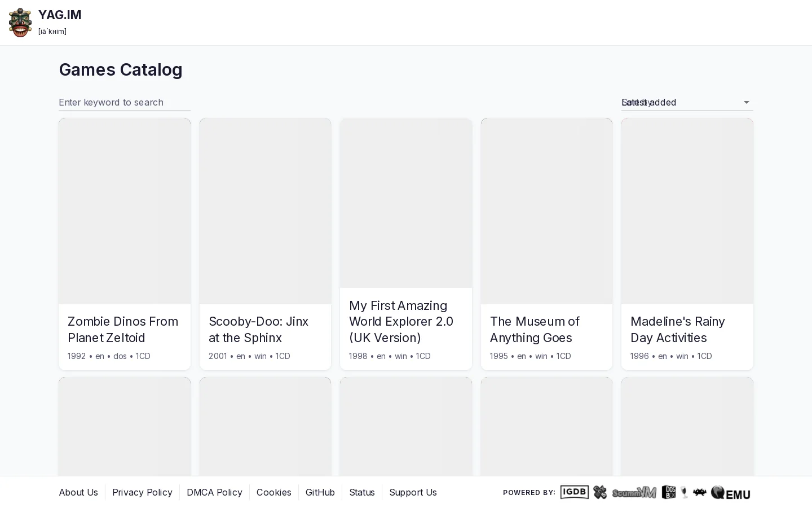Open the GitHub footer link
This screenshot has width=812, height=508.
point(320,492)
